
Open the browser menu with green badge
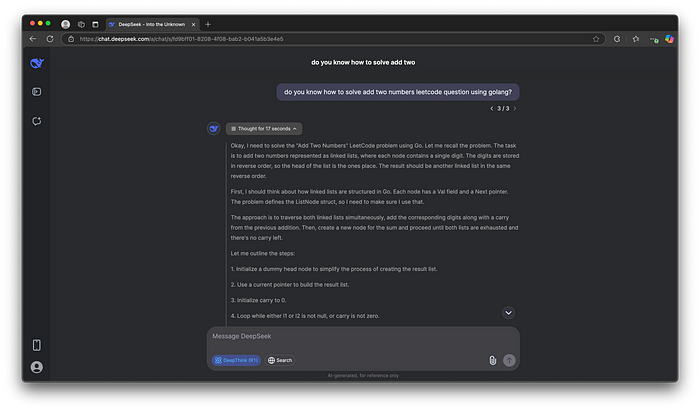pos(654,39)
